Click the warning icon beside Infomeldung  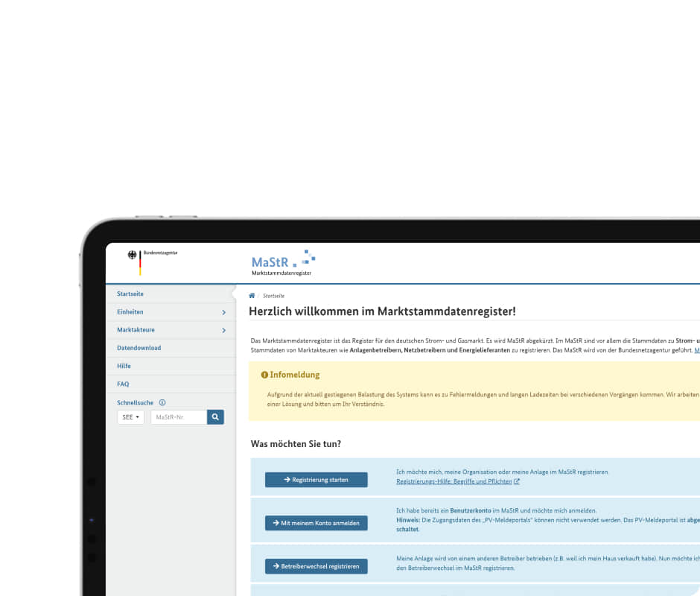click(264, 375)
